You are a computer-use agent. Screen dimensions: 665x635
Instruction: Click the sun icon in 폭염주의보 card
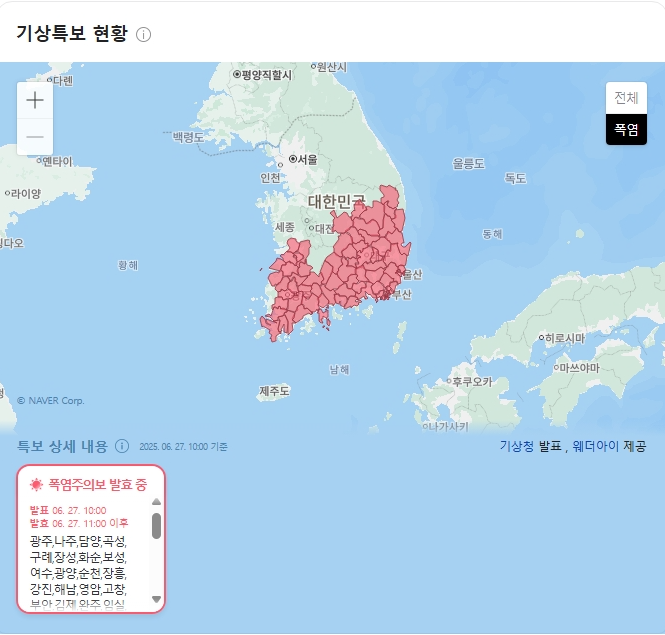pos(36,484)
